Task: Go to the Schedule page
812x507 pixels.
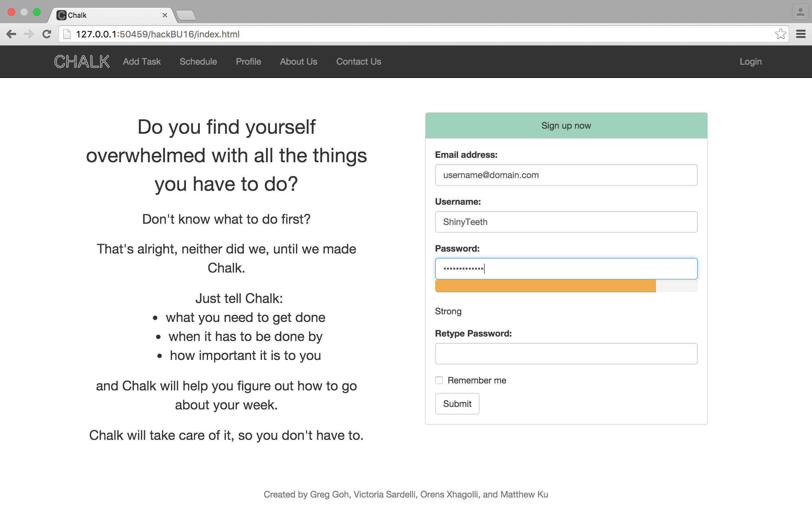Action: coord(198,62)
